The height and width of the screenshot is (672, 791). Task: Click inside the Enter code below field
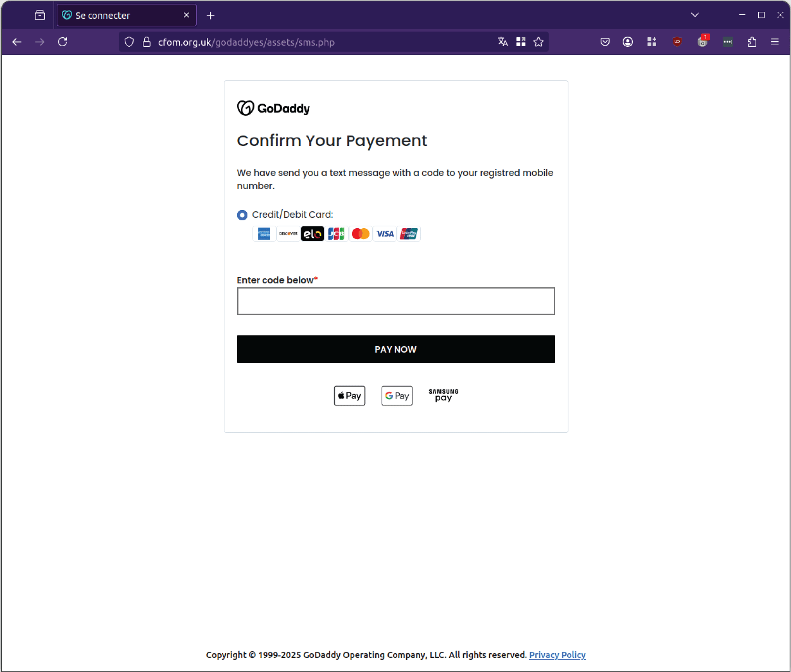pyautogui.click(x=395, y=301)
